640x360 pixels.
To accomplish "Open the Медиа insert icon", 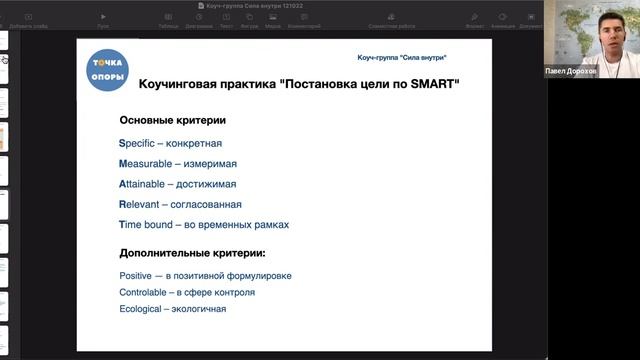I will (273, 17).
